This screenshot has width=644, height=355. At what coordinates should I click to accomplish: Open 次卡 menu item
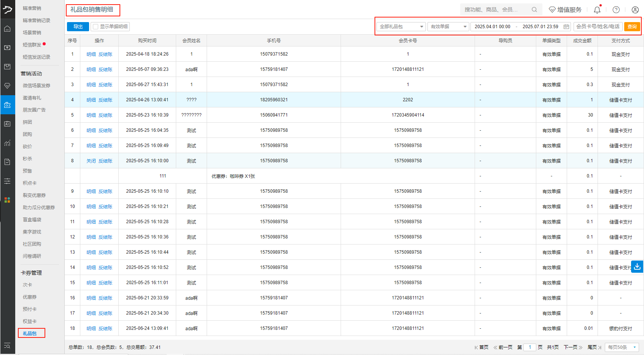[x=27, y=285]
